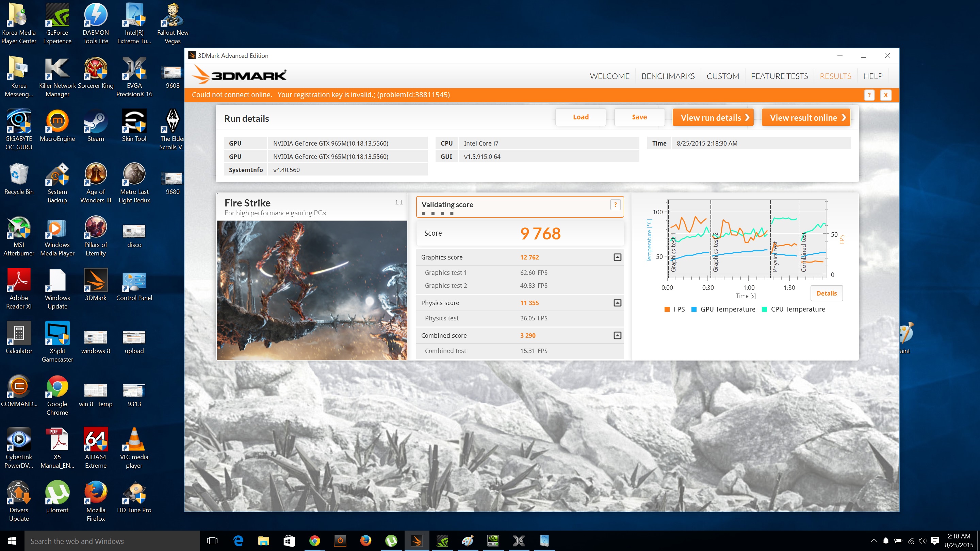The image size is (980, 551).
Task: Click the FPS legend color swatch
Action: [x=667, y=309]
